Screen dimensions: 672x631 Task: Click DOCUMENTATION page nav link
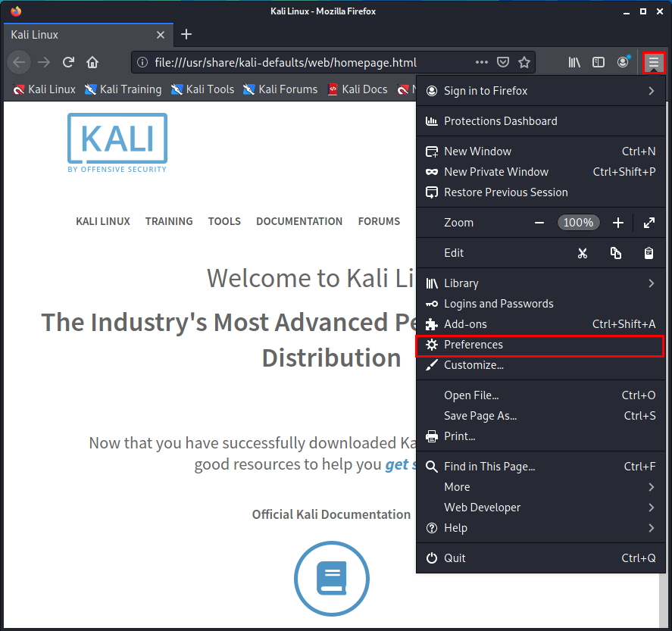tap(299, 221)
